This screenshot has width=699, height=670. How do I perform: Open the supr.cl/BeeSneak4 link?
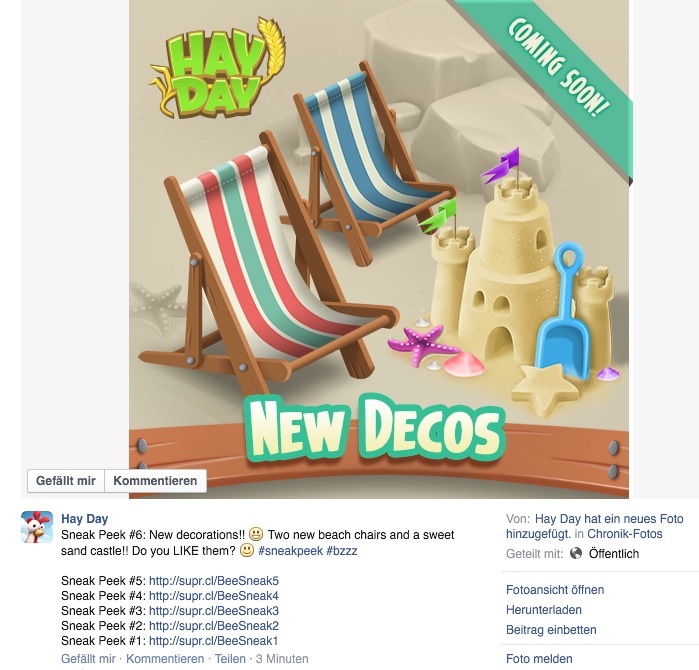coord(214,596)
